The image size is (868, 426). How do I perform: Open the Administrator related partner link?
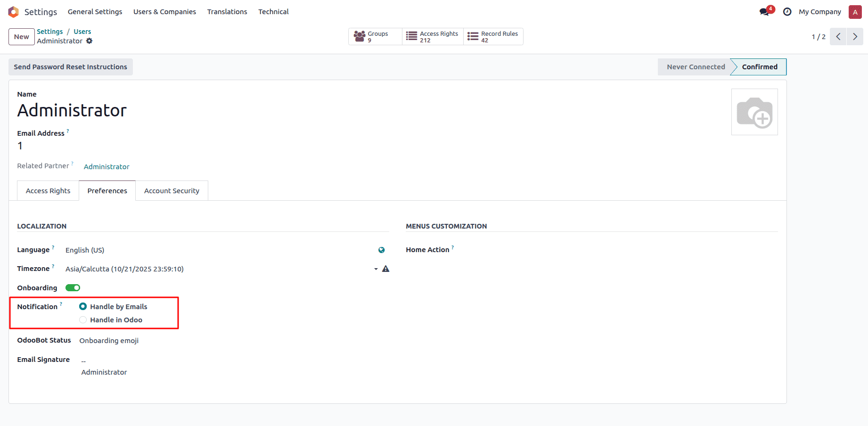(106, 166)
